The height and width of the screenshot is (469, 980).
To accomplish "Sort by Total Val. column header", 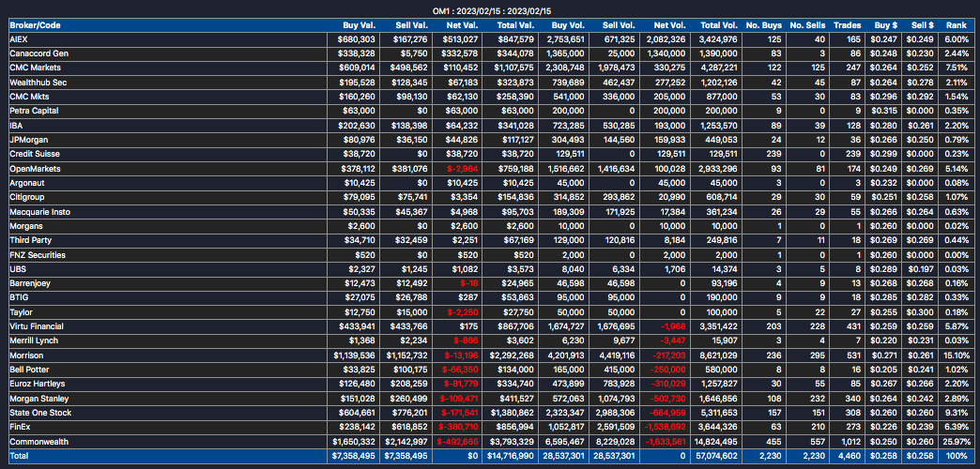I will (x=516, y=25).
